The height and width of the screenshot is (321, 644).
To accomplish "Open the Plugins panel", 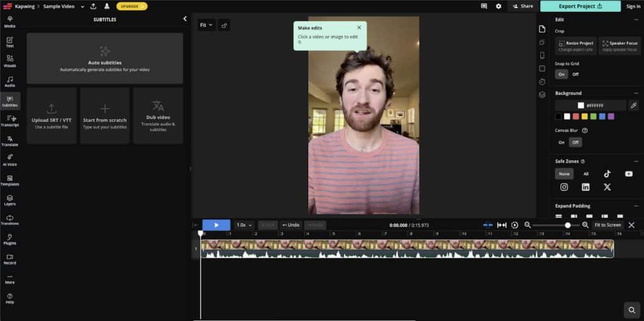I will click(10, 239).
